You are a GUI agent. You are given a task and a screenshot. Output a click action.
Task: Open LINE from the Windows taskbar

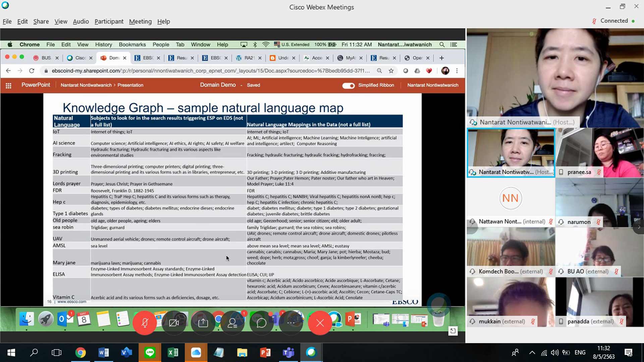[x=150, y=353]
